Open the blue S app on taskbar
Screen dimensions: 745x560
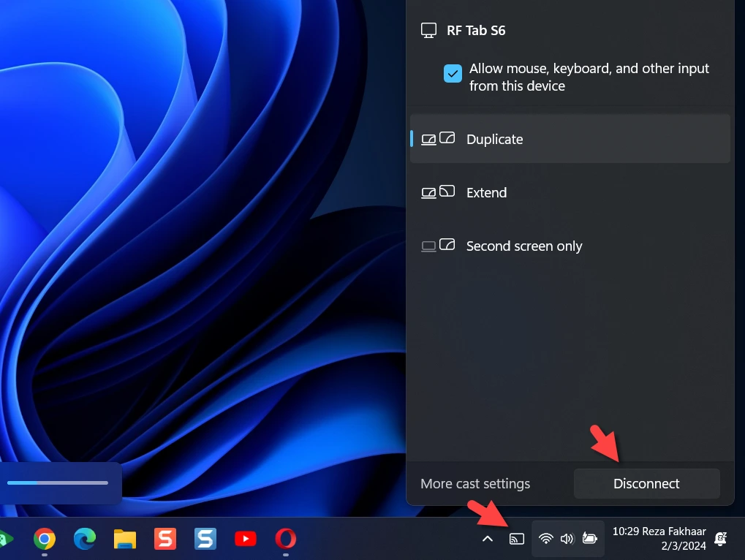pyautogui.click(x=205, y=539)
